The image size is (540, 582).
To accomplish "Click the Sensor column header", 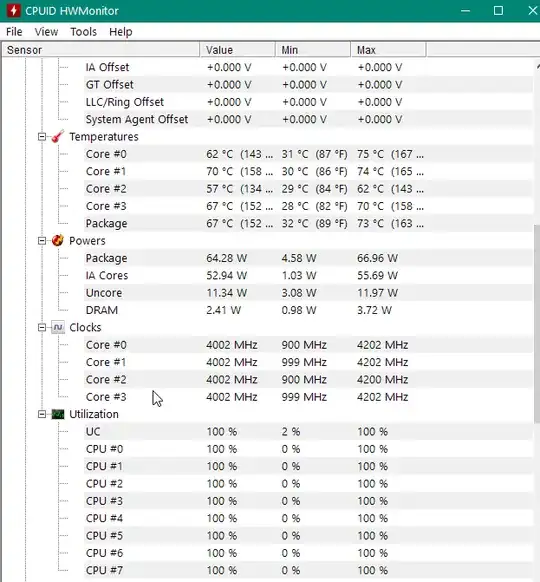I will [101, 50].
